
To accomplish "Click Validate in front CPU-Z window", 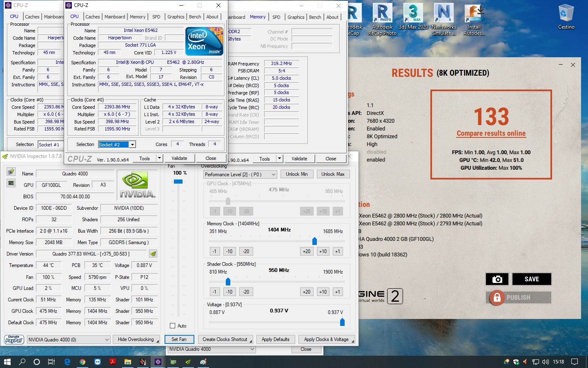I will [179, 158].
